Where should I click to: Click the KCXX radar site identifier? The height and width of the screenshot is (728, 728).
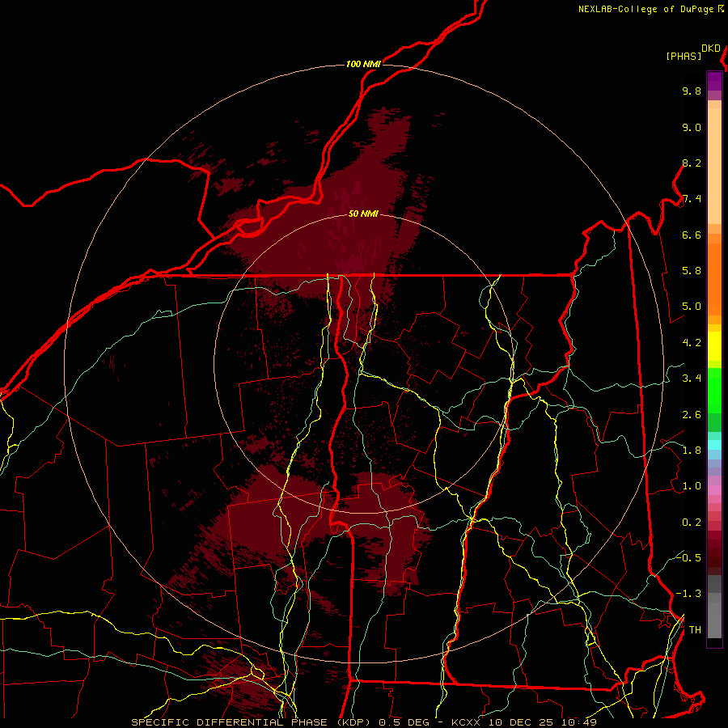pyautogui.click(x=466, y=722)
